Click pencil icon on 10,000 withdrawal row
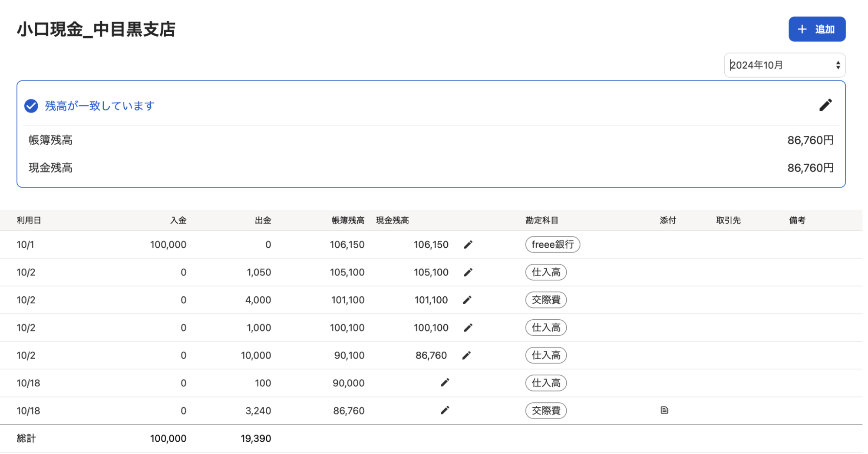Image resolution: width=868 pixels, height=454 pixels. pos(467,355)
